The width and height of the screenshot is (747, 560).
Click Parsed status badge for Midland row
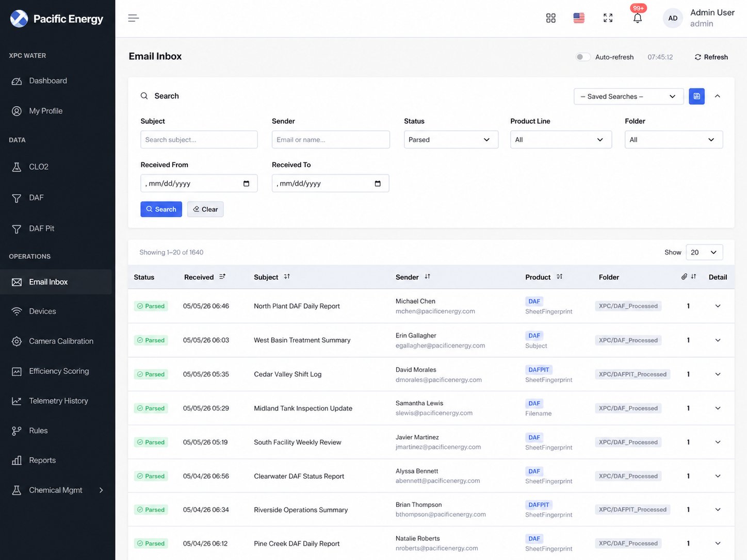click(x=151, y=408)
